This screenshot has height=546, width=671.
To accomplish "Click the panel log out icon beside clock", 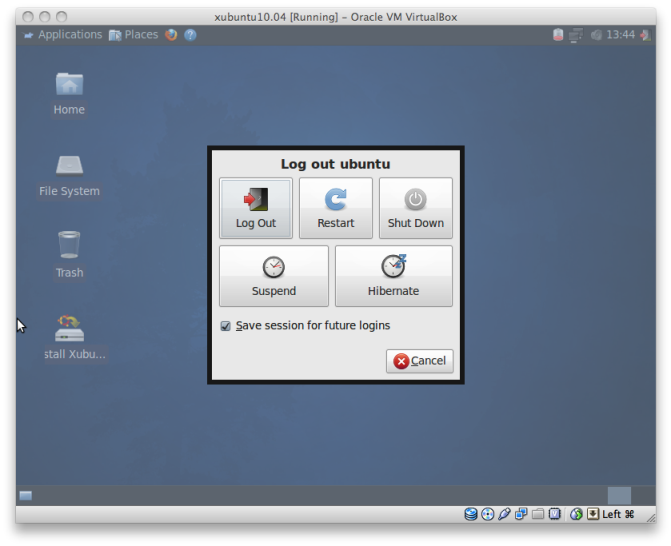I will (645, 35).
